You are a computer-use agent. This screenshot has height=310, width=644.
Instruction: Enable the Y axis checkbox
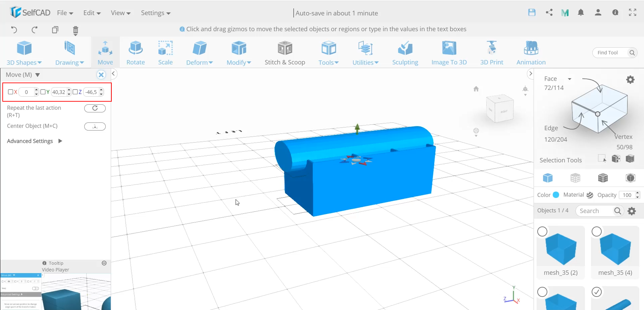[x=43, y=92]
